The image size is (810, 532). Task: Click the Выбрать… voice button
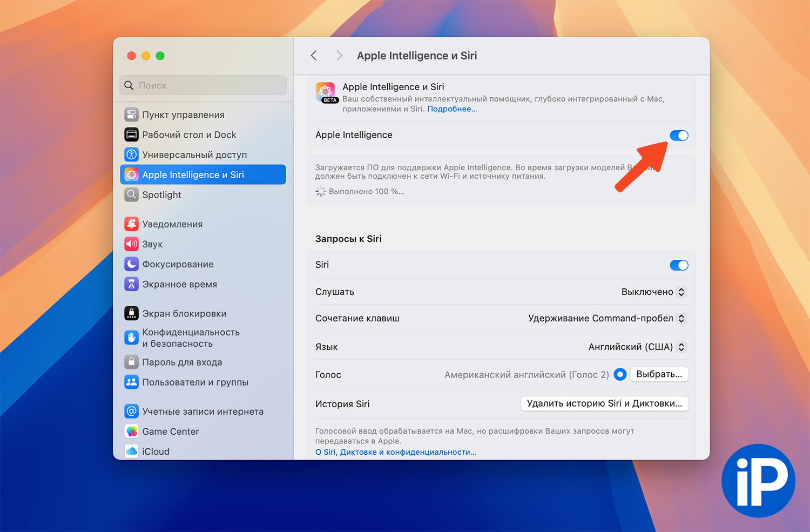coord(659,374)
